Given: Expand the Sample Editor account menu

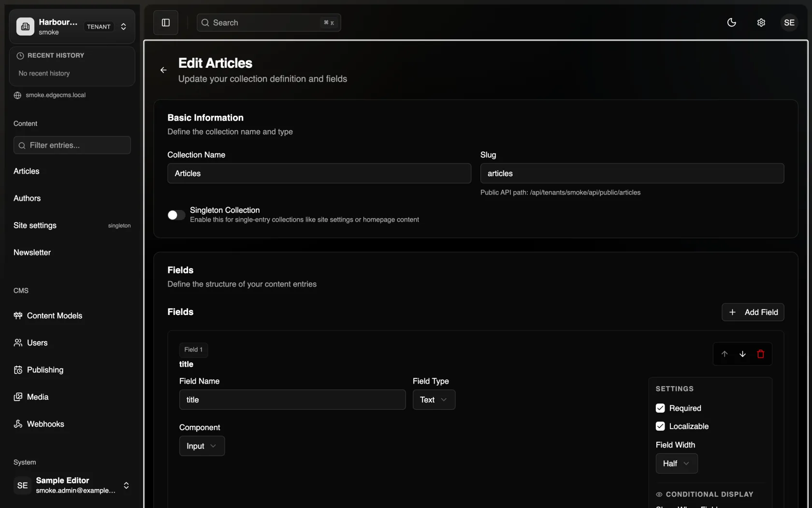Looking at the screenshot, I should (126, 485).
